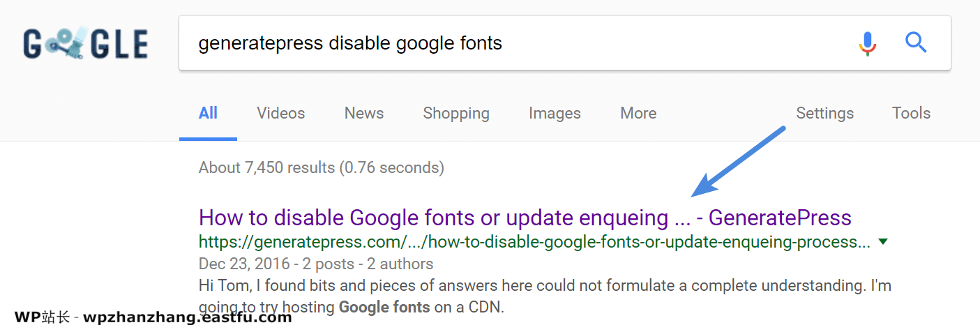The image size is (980, 332).
Task: Click the 'Dec 23, 2016 - 2 posts' line
Action: [316, 264]
